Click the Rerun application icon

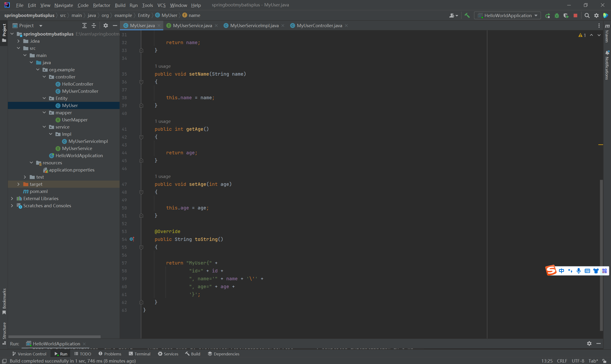tap(548, 16)
